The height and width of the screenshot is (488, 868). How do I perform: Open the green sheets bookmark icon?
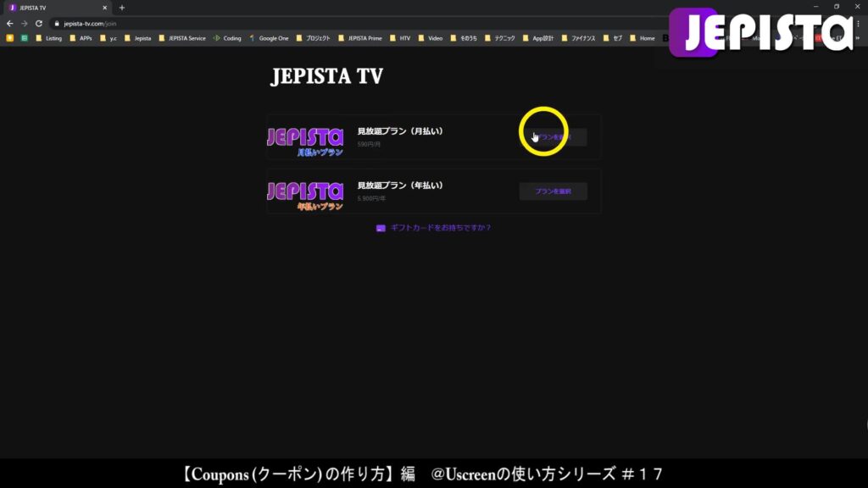pyautogui.click(x=25, y=38)
